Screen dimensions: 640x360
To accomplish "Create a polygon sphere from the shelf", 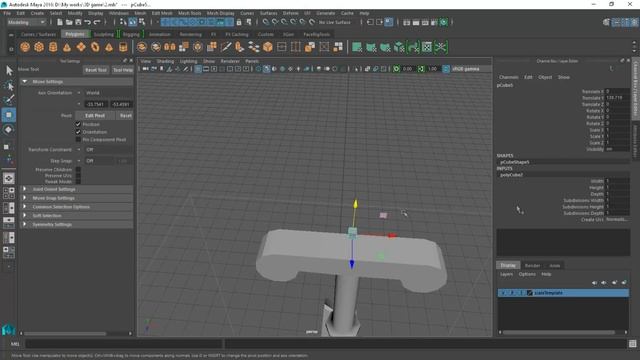I will pos(25,47).
